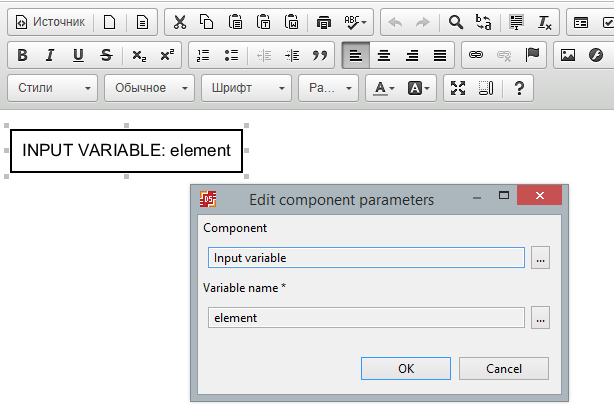
Task: Switch to Источник source view
Action: [x=50, y=22]
